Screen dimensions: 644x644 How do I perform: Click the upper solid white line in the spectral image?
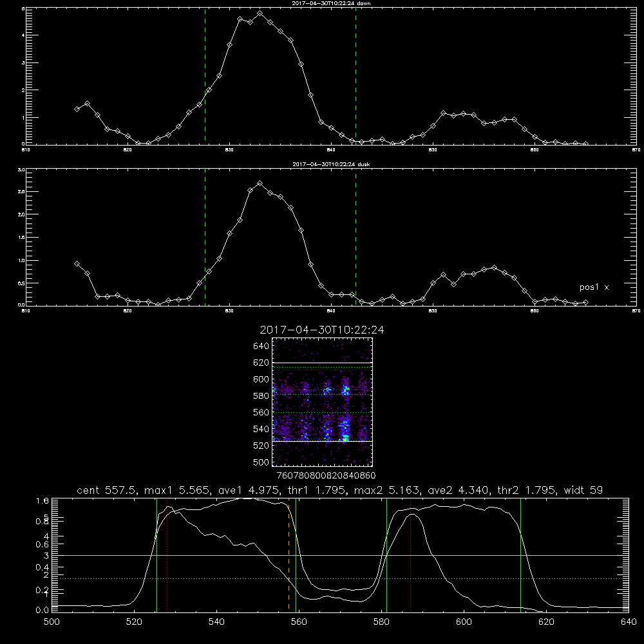pyautogui.click(x=323, y=363)
